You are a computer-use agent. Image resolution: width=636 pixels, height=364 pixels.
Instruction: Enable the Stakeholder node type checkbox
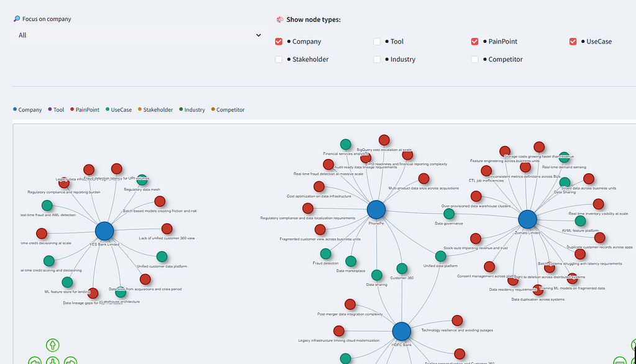click(279, 59)
